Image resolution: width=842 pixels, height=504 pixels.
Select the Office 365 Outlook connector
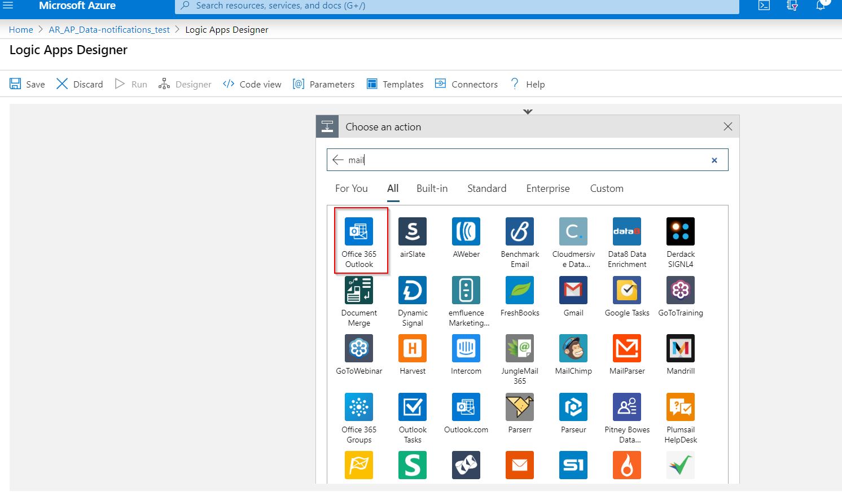coord(359,242)
